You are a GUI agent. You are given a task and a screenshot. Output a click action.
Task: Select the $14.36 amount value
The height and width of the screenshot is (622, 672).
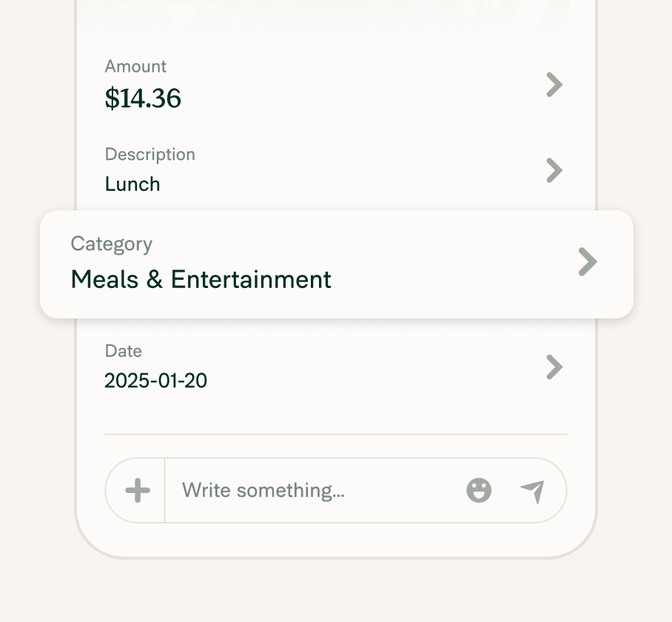click(143, 98)
